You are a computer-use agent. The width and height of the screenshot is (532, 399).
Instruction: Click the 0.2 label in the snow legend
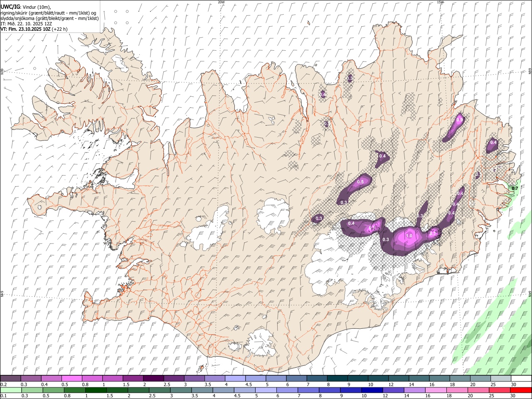click(3, 384)
